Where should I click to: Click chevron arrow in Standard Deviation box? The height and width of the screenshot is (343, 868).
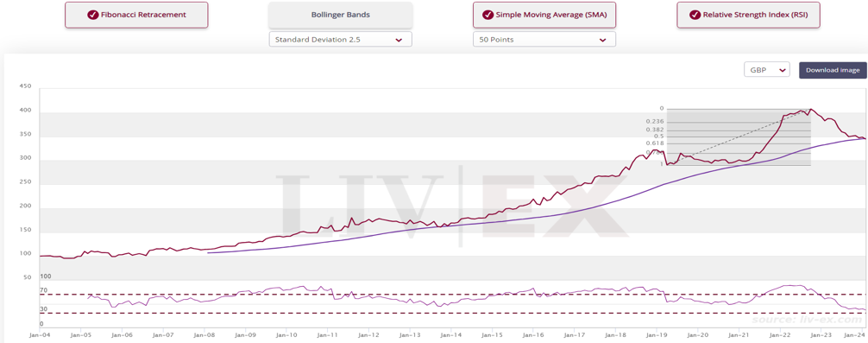point(399,40)
